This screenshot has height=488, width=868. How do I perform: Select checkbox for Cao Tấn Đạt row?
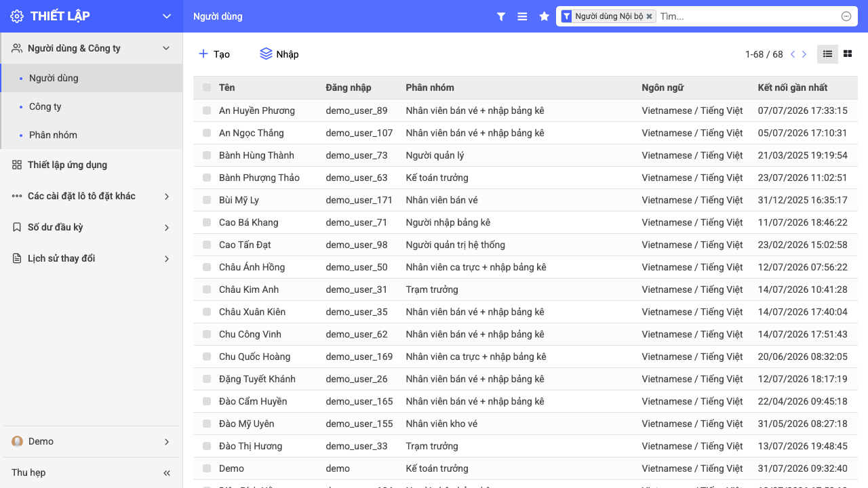[207, 245]
